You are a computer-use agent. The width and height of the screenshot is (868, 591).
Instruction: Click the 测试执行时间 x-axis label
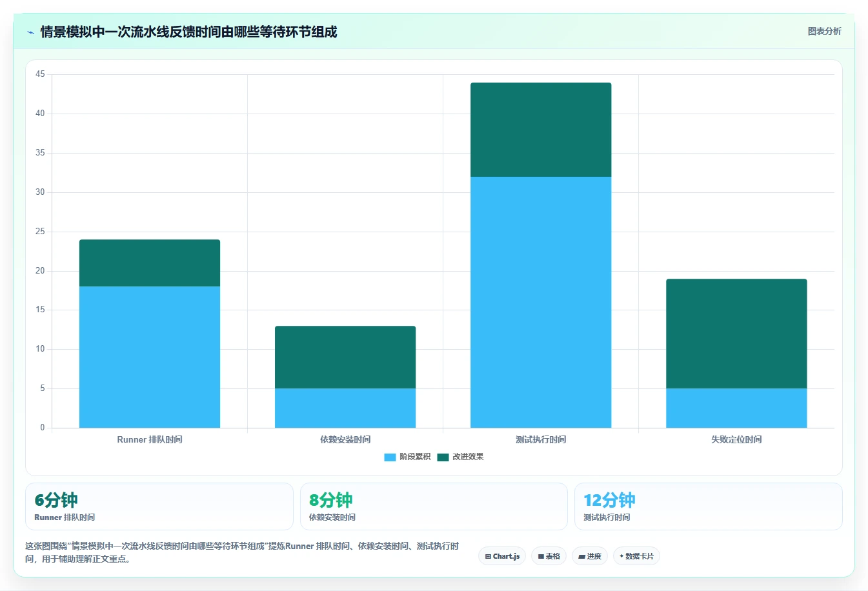[541, 439]
